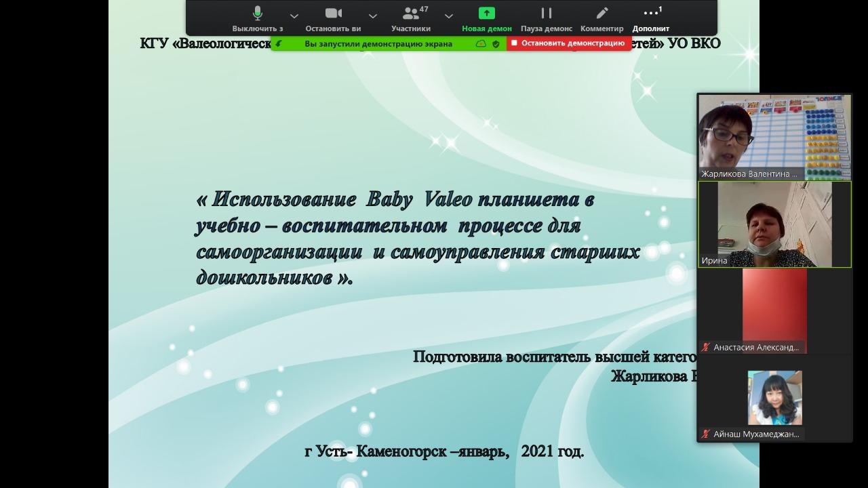Pause the screen share with Пауза демонс

coord(547,18)
